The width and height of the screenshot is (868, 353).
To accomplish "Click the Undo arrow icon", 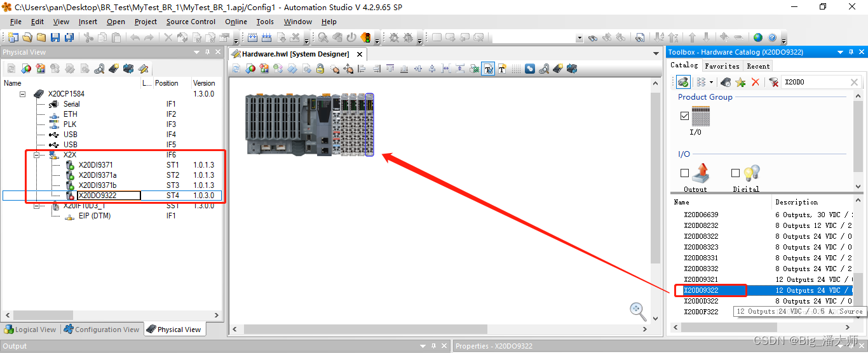I will (135, 37).
